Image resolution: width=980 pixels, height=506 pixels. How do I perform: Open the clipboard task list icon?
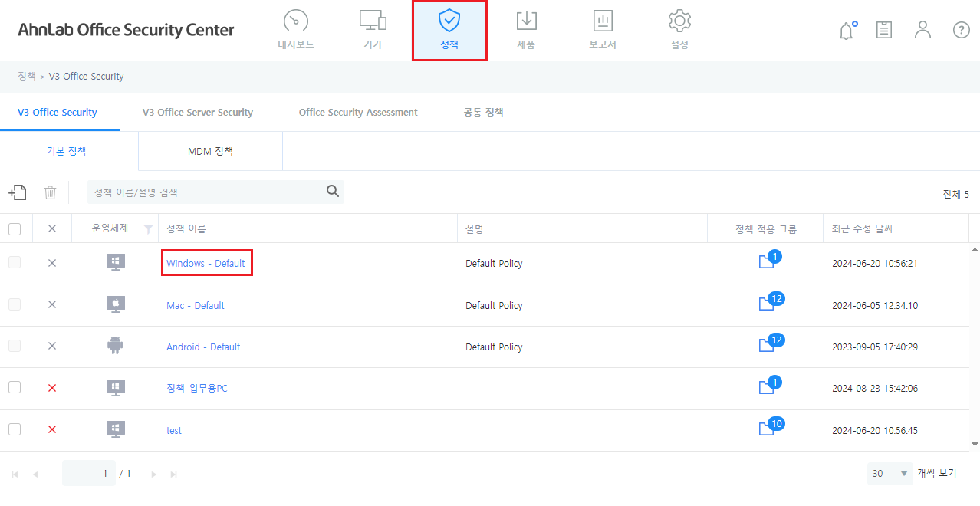point(884,30)
